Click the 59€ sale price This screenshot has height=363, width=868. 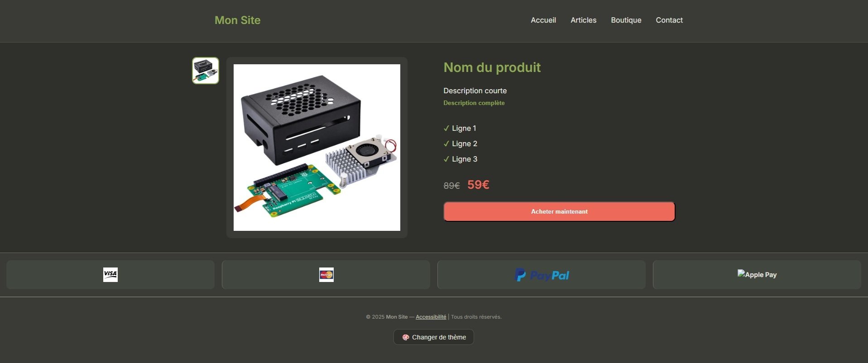(x=478, y=185)
